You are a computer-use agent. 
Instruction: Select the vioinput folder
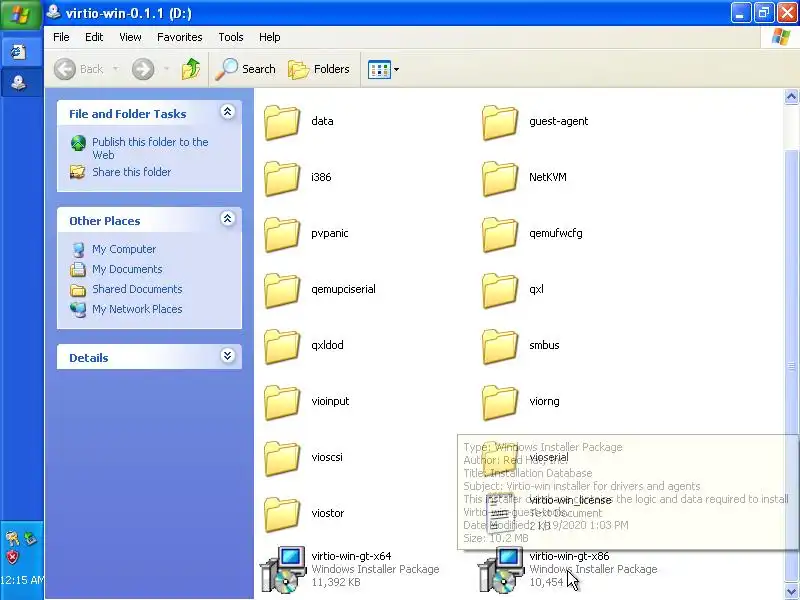[x=307, y=403]
